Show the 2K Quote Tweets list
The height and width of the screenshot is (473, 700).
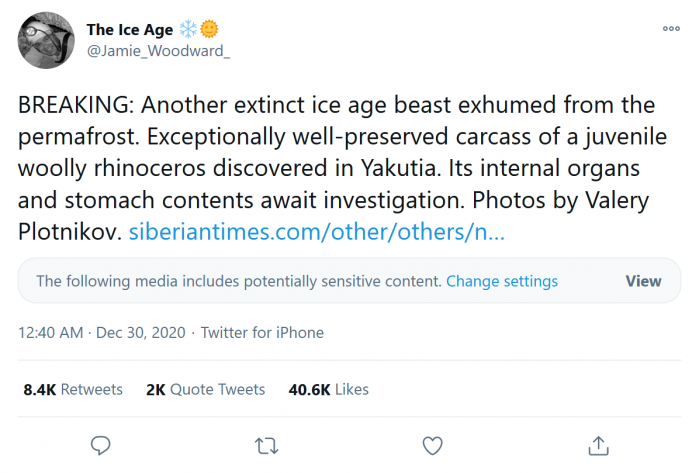click(205, 389)
